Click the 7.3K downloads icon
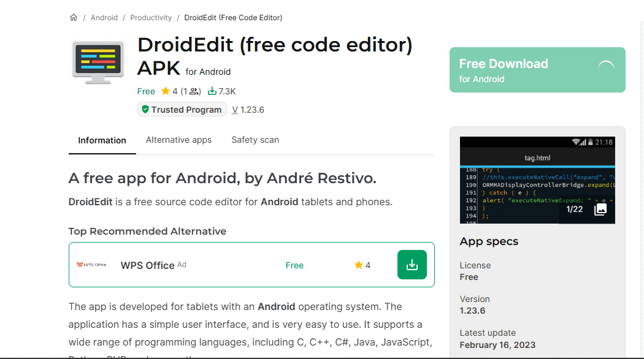The height and width of the screenshot is (359, 644). point(212,91)
